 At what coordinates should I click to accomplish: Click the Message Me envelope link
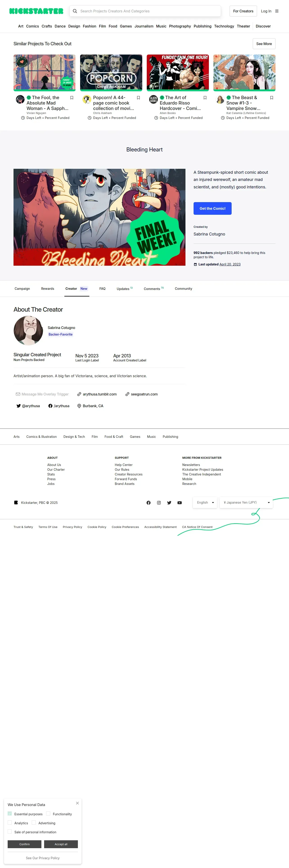(42, 394)
